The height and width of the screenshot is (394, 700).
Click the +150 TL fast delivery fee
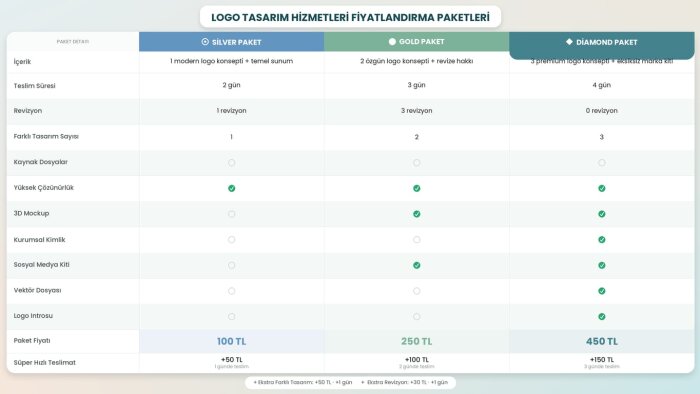tap(602, 360)
